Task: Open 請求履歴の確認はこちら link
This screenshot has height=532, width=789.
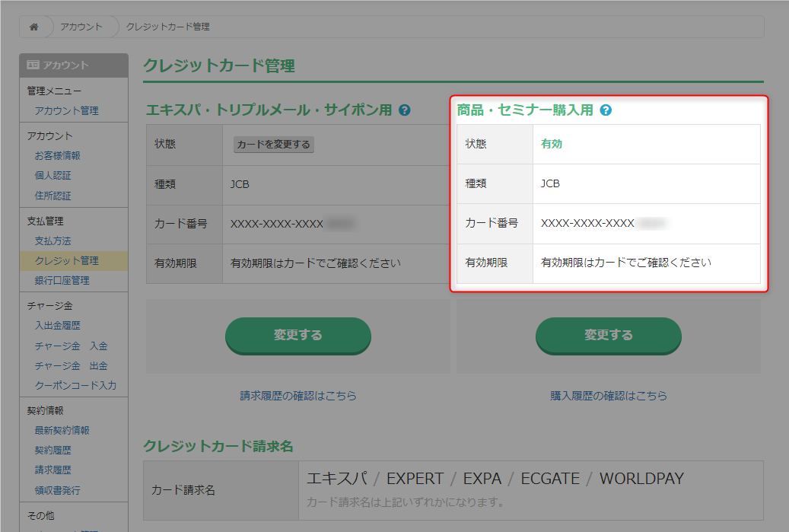Action: click(x=298, y=396)
